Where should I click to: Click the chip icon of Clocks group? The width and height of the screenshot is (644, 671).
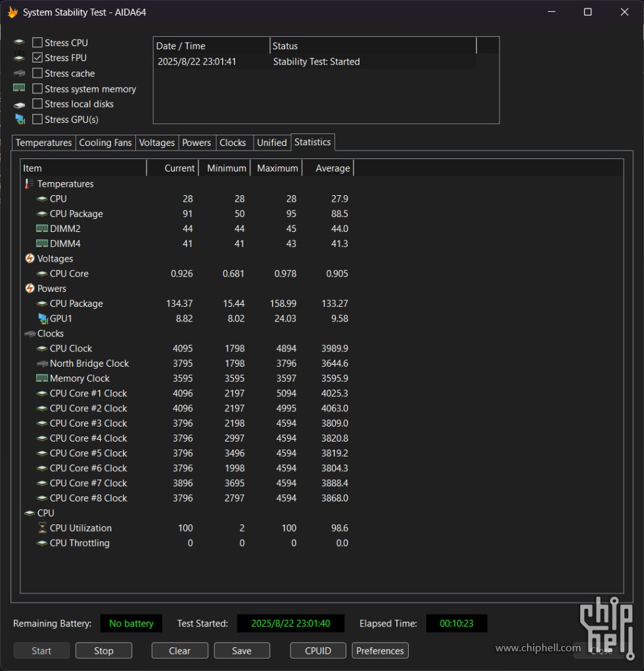[x=30, y=333]
